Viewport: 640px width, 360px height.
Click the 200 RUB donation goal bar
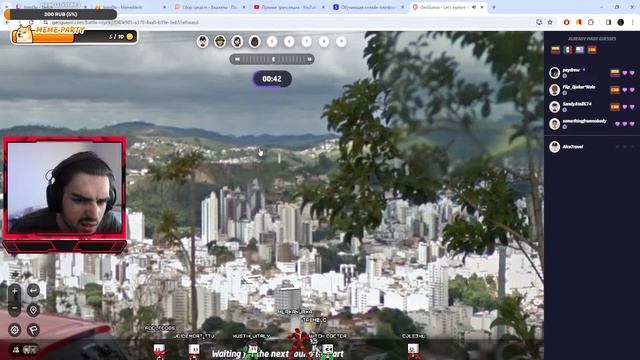point(60,14)
